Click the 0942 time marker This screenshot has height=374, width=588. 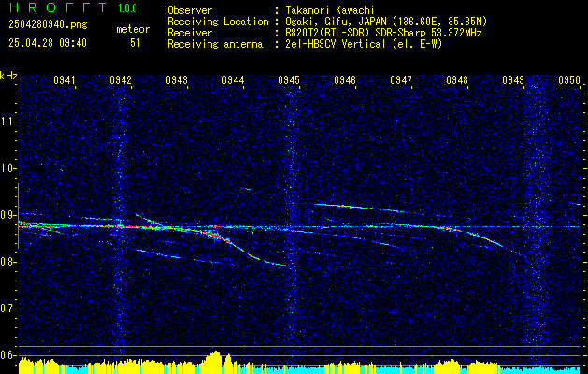coord(121,79)
